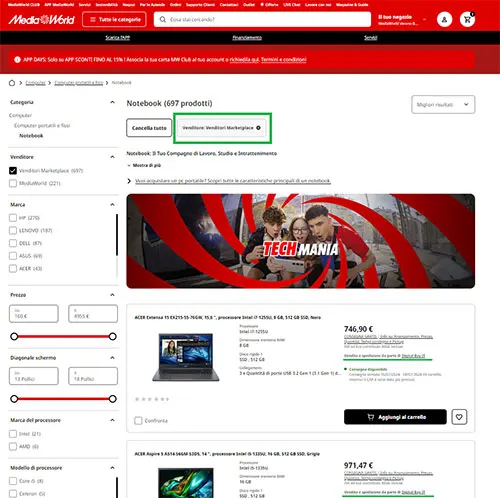This screenshot has height=498, width=500.
Task: Click Diagonale schermo minimum slider handle
Action: pyautogui.click(x=14, y=399)
